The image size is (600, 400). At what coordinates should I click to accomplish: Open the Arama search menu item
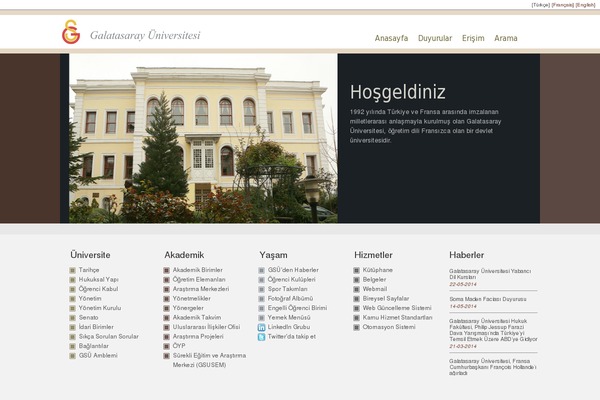[505, 38]
